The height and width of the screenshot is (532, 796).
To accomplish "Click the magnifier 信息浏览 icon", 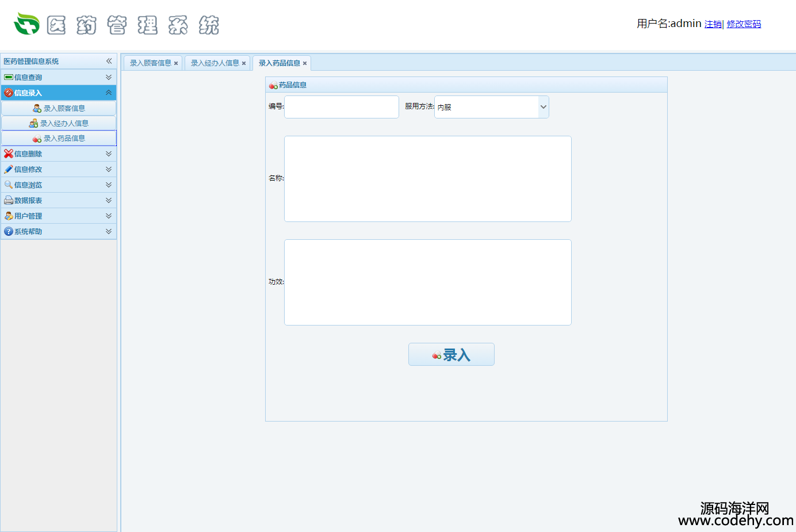I will pos(9,185).
